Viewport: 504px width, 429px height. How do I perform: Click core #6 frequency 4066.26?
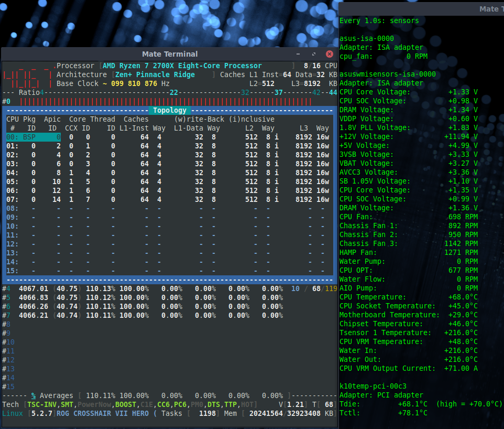pos(34,307)
